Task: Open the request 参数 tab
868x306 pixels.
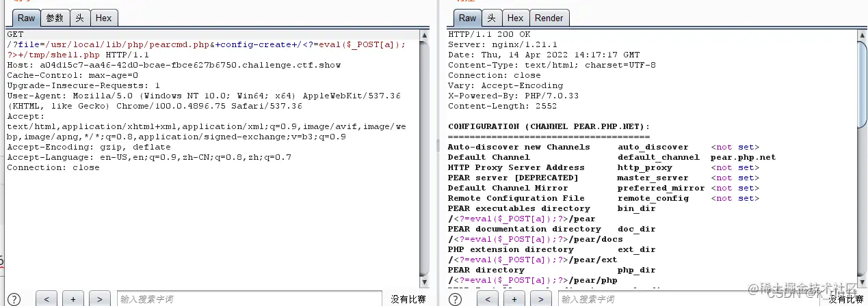Action: click(55, 18)
